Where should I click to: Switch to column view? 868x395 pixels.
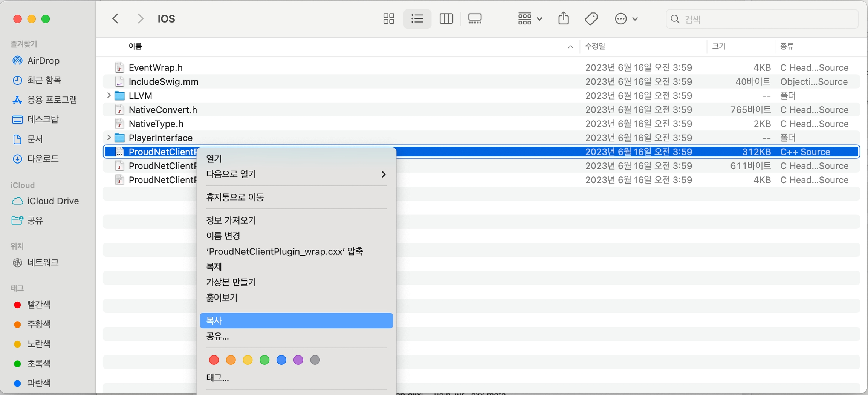[446, 19]
